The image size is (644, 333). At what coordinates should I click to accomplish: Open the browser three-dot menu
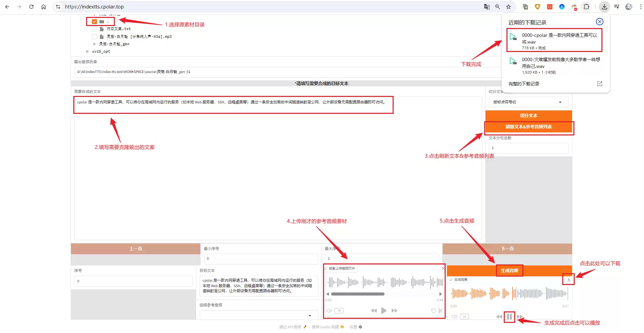[x=641, y=7]
